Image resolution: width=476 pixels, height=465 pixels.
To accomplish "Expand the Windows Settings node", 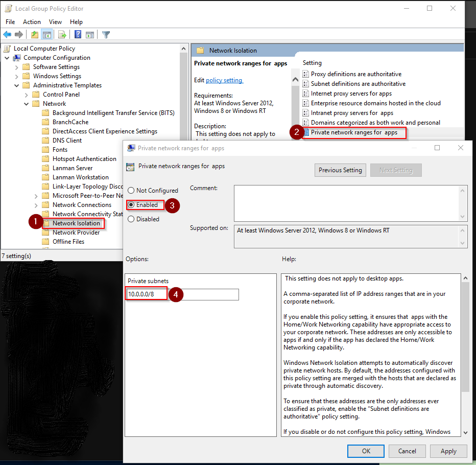I will pyautogui.click(x=17, y=76).
